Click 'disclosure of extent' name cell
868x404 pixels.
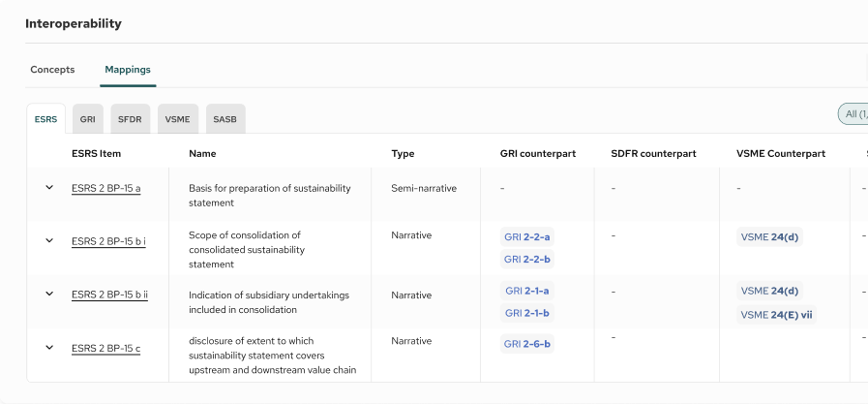[x=272, y=356]
